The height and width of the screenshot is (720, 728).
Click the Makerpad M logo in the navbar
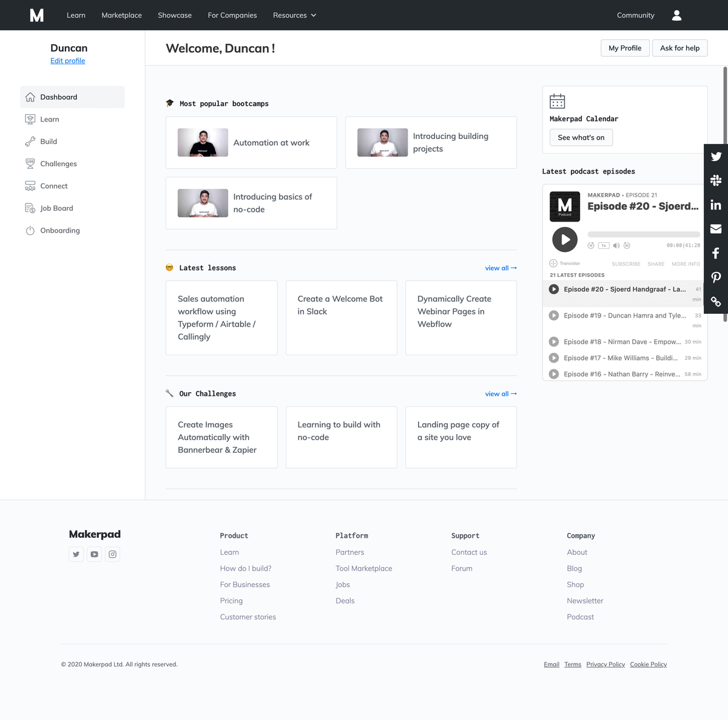tap(36, 15)
